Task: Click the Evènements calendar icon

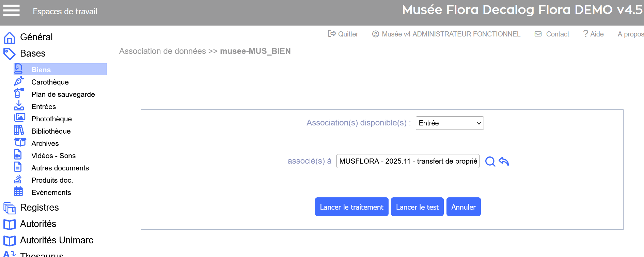Action: [18, 192]
